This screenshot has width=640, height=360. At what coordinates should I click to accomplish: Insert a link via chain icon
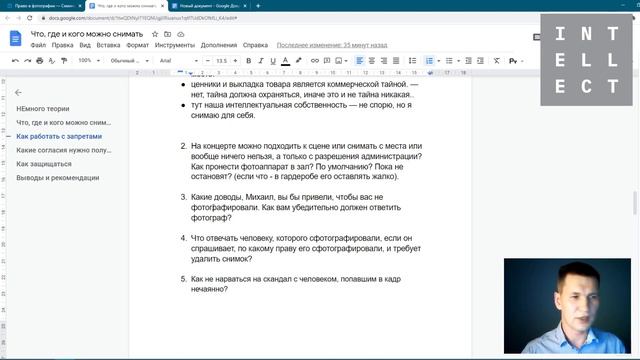(314, 61)
